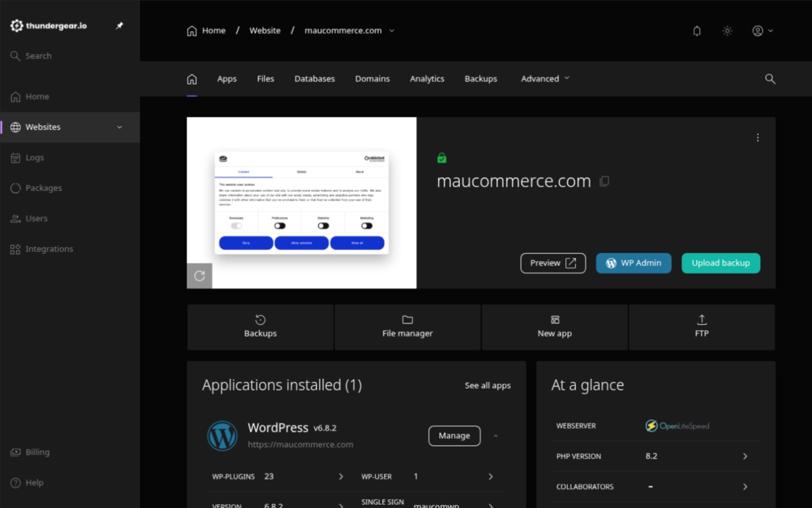This screenshot has width=812, height=508.
Task: Copy the maucommerce.com domain name
Action: pos(604,182)
